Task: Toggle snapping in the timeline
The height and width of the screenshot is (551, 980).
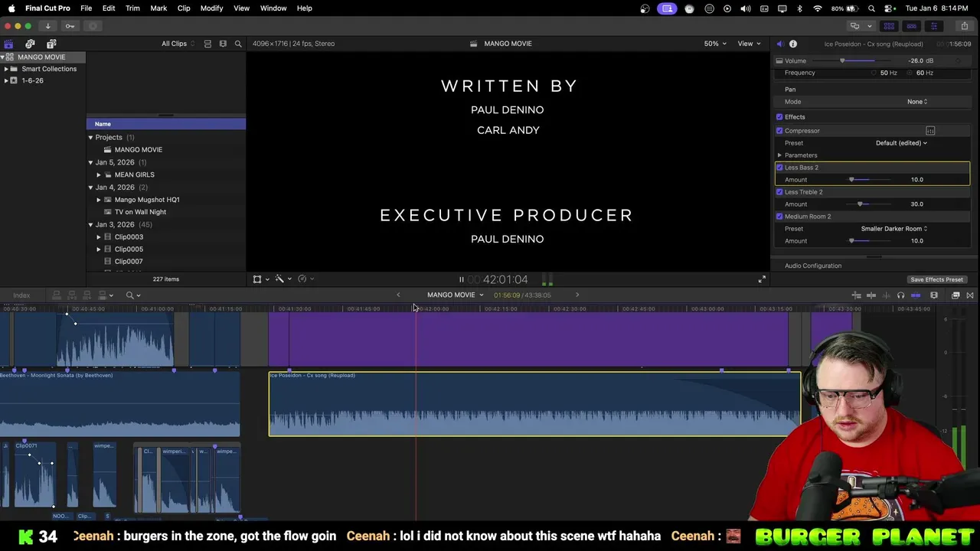Action: click(916, 295)
